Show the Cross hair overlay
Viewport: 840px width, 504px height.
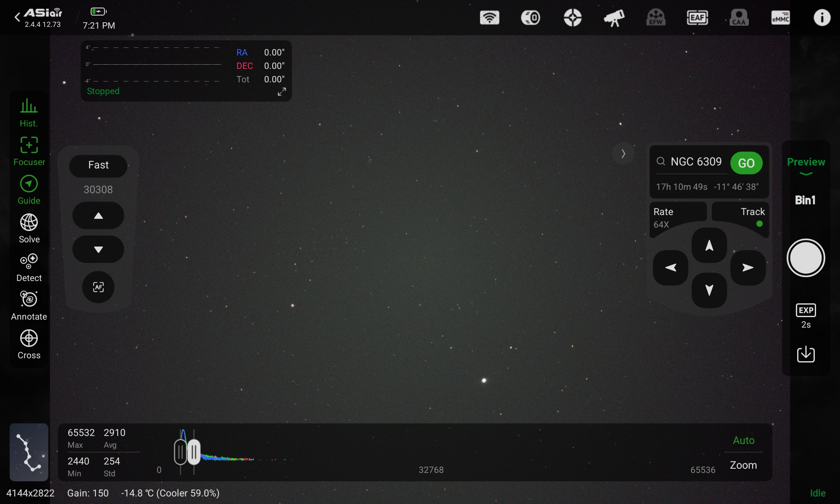[x=29, y=344]
